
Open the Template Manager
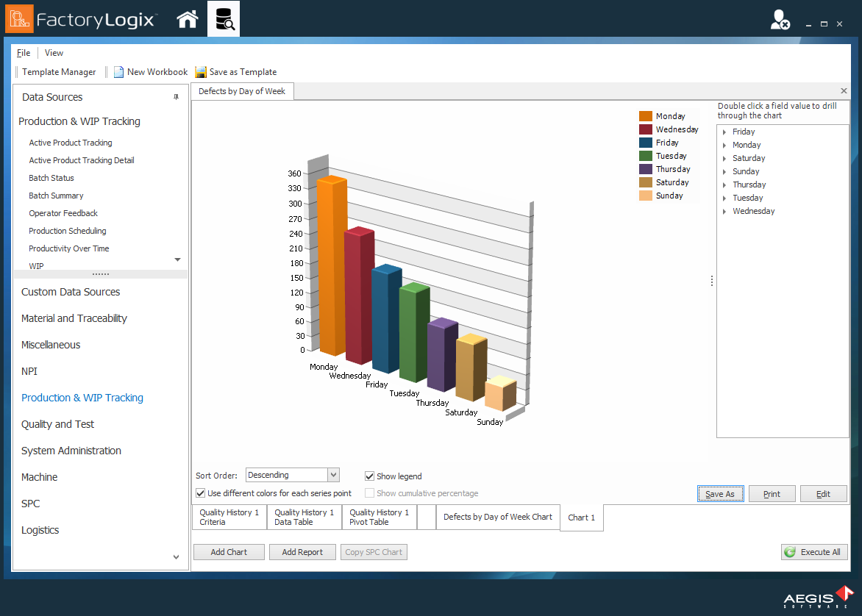click(58, 72)
